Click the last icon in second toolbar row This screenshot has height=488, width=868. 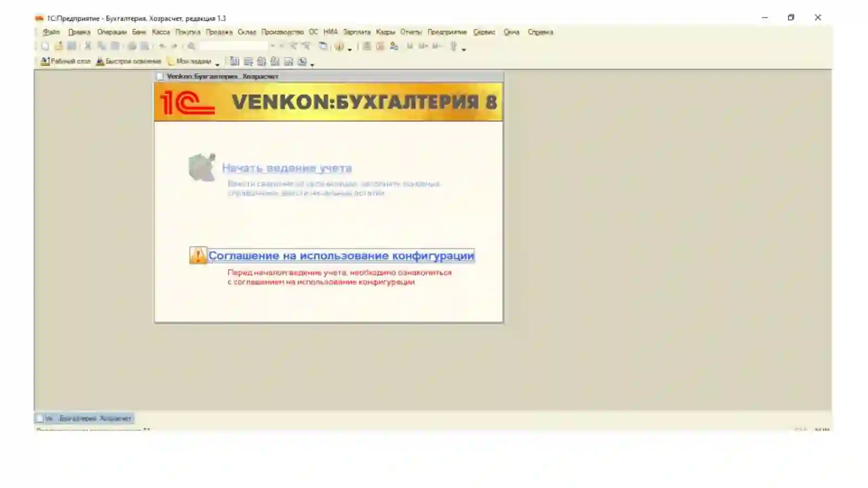coord(302,61)
